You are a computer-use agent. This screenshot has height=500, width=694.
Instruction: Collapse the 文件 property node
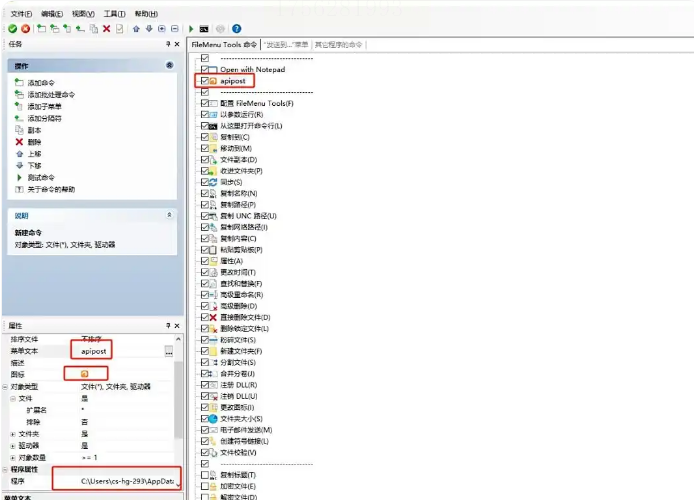13,399
